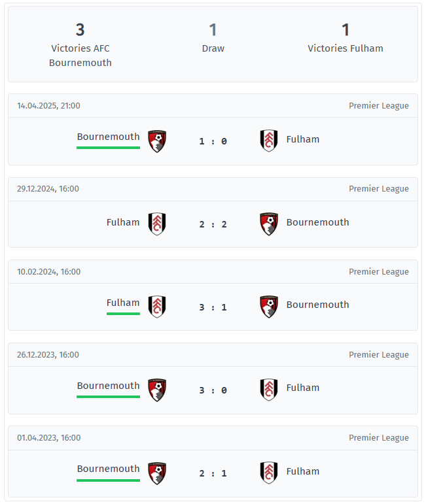
Task: Click Bournemouth crest in 14.04.2025 match
Action: 157,141
